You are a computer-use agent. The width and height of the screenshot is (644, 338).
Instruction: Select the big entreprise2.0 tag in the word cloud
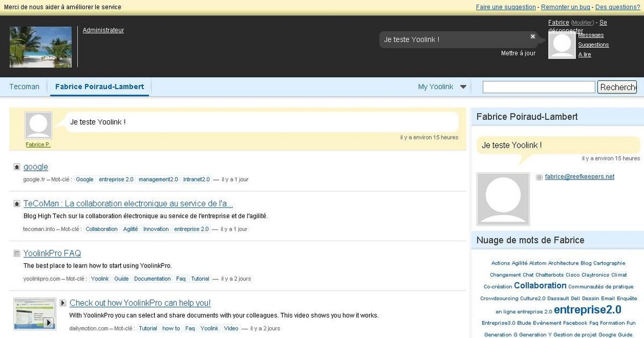pos(587,310)
